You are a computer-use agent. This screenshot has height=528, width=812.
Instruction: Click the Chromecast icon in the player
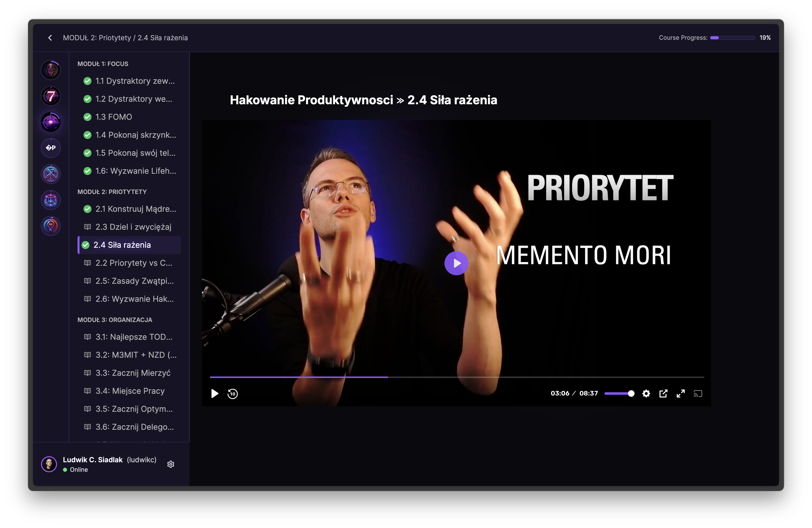click(x=698, y=393)
